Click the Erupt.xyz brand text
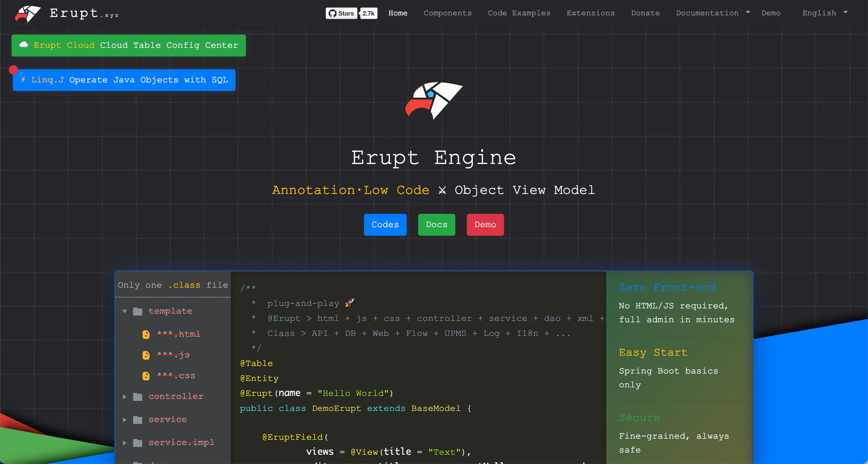868x464 pixels. (84, 14)
